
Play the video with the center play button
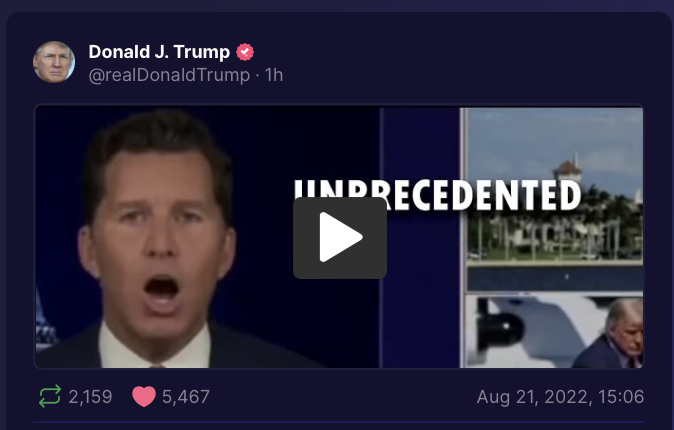pos(340,237)
